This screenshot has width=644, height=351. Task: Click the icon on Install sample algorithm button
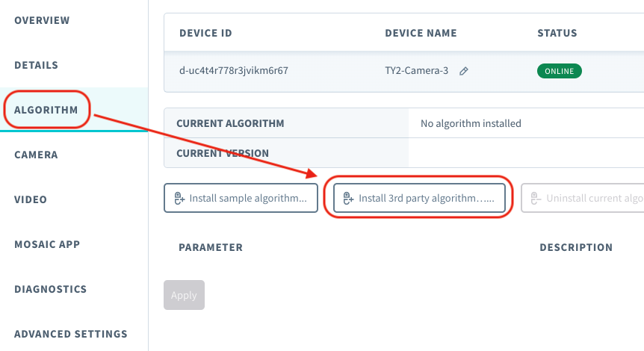(179, 199)
